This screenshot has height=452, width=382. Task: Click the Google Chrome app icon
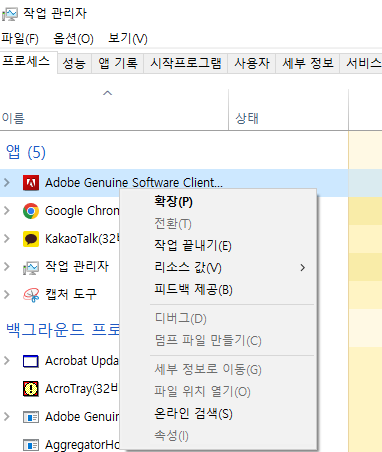point(31,211)
